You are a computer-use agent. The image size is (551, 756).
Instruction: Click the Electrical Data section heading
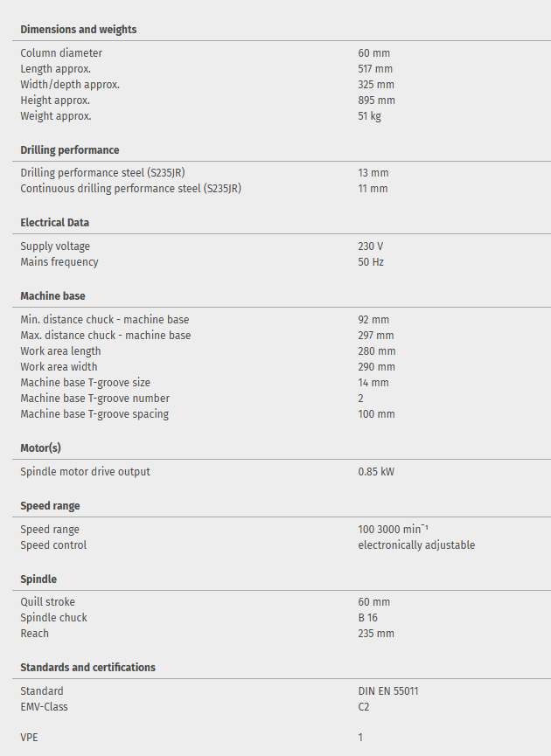pyautogui.click(x=54, y=223)
